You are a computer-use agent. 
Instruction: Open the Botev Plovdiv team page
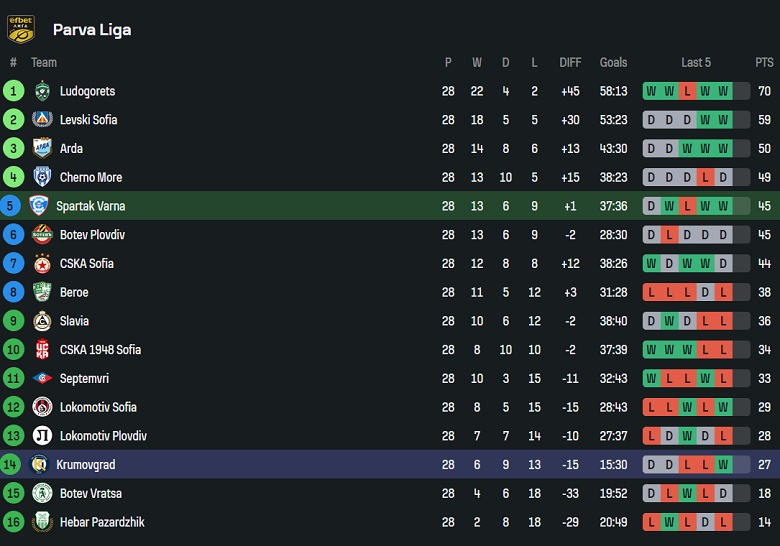coord(92,235)
